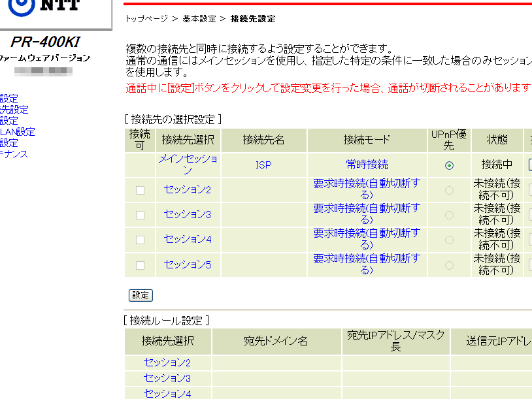Viewport: 532px width, 399px height.
Task: Click セッション2's 要求時接続 mode link
Action: tap(367, 189)
